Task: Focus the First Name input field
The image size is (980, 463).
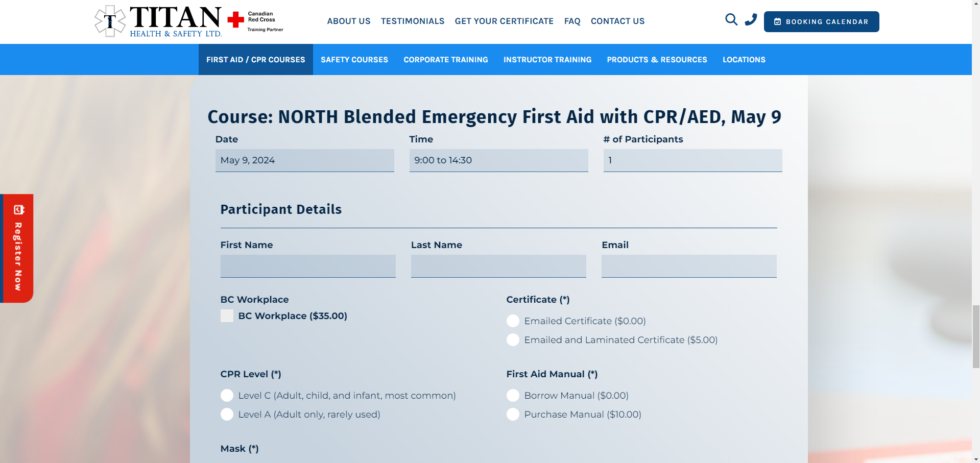Action: coord(308,266)
